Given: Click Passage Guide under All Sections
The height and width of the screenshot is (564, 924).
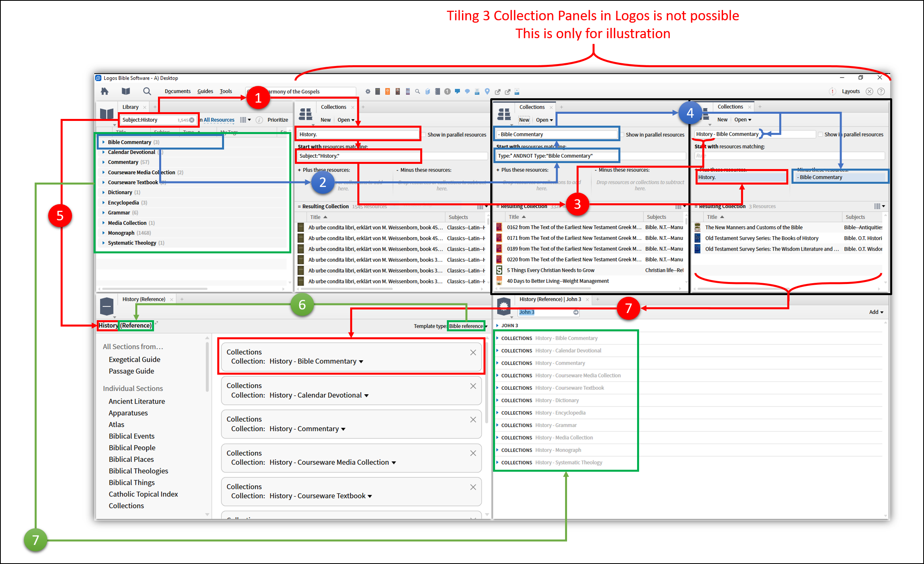Looking at the screenshot, I should (x=131, y=371).
